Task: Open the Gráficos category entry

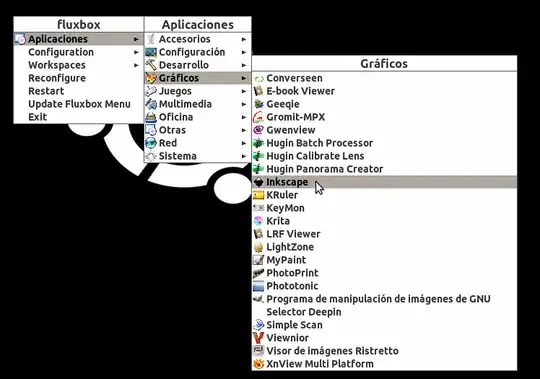Action: 198,78
